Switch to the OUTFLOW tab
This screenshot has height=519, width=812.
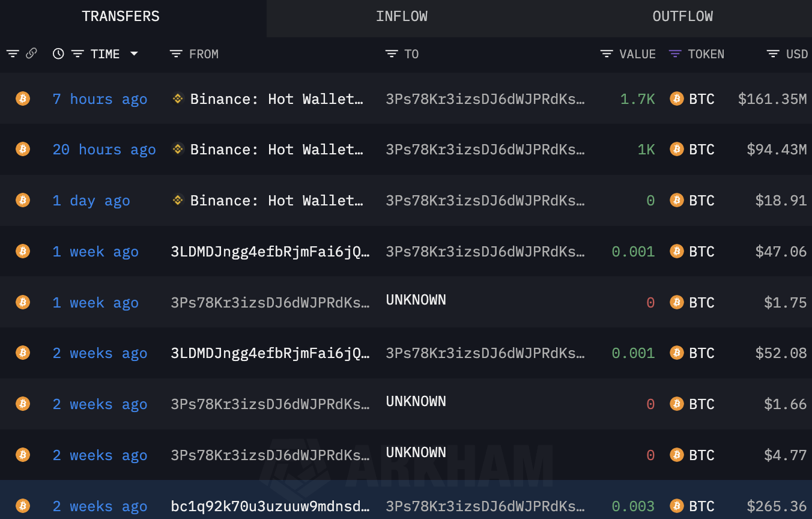click(x=682, y=17)
